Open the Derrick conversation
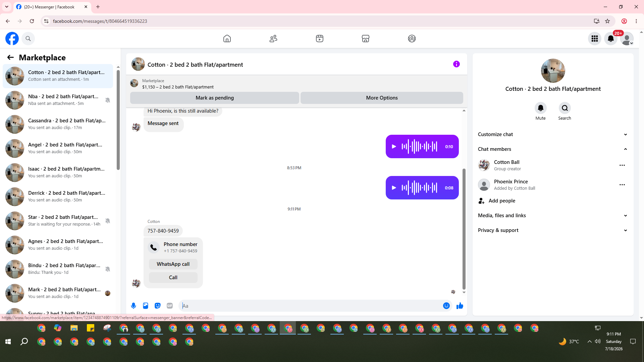This screenshot has height=362, width=644. point(58,197)
